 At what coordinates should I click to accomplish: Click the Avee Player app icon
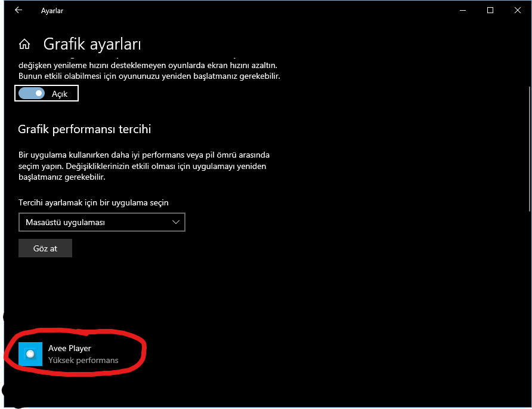[x=30, y=354]
